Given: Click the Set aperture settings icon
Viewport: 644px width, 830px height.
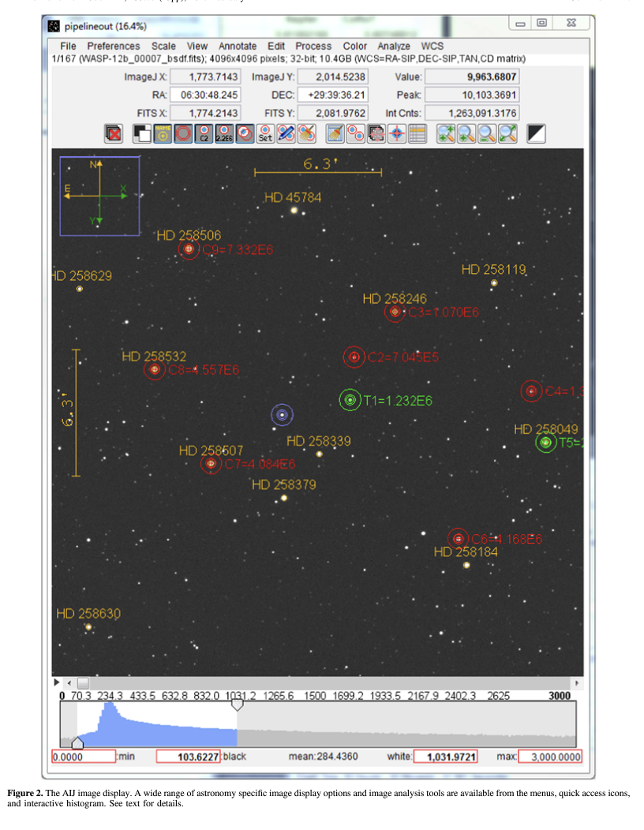Looking at the screenshot, I should (x=266, y=134).
